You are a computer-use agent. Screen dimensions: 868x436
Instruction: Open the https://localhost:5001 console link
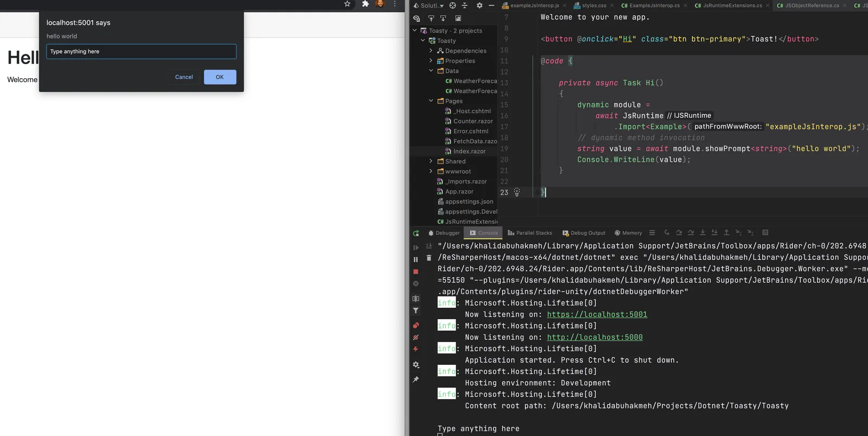pos(597,314)
